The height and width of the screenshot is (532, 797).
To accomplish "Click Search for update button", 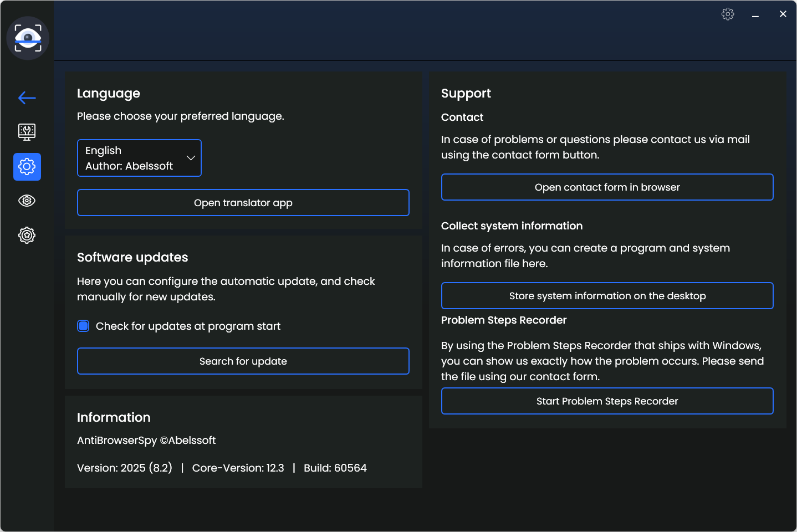I will coord(243,361).
